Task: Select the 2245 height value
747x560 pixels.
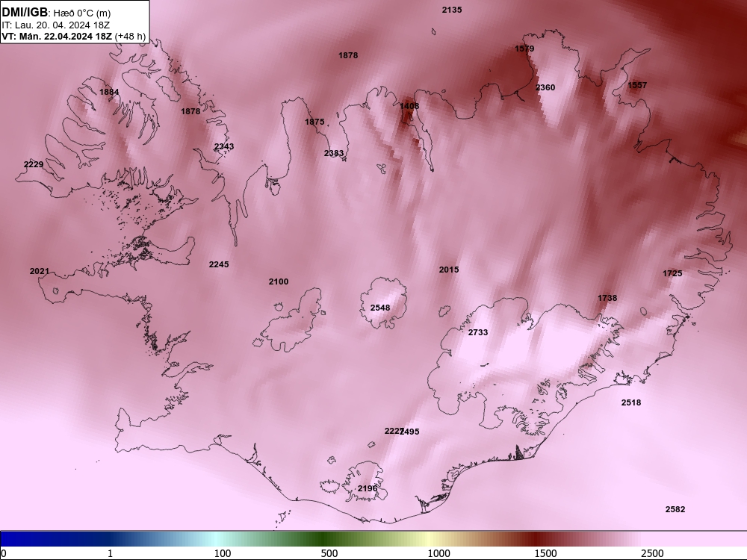Action: (219, 264)
